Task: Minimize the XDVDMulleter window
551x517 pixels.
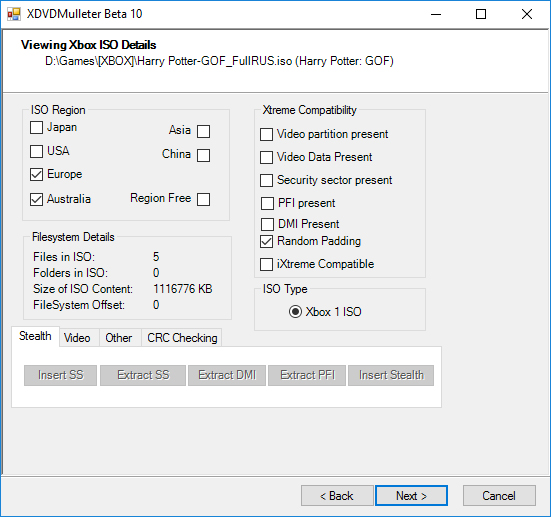Action: (436, 14)
